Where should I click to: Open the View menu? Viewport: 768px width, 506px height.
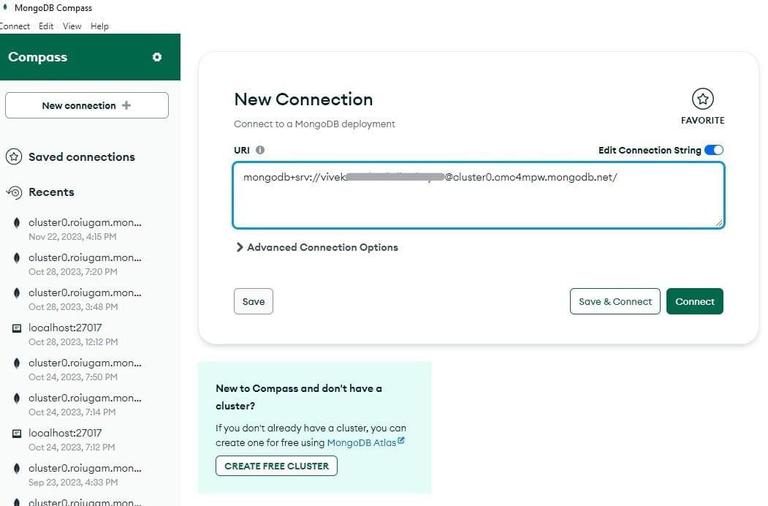tap(72, 26)
